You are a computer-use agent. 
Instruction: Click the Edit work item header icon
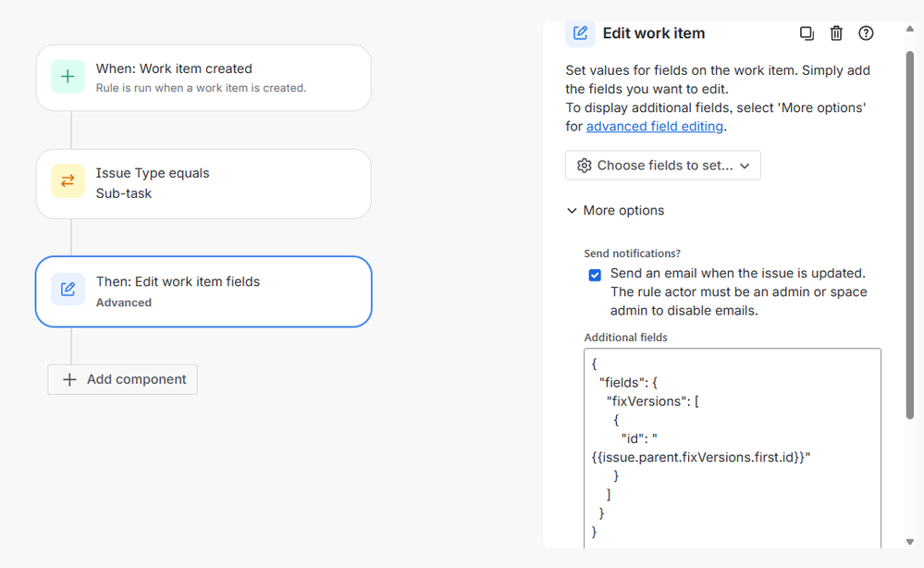tap(580, 33)
